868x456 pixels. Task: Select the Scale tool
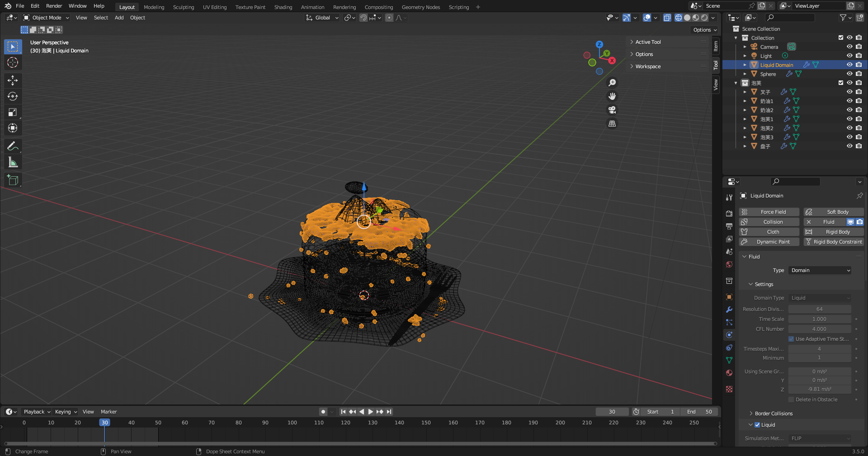point(13,112)
